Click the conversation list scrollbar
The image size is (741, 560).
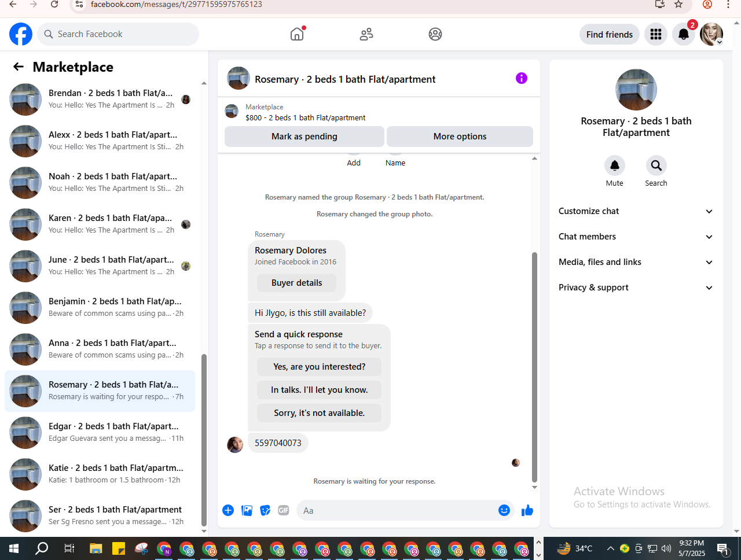coord(204,440)
